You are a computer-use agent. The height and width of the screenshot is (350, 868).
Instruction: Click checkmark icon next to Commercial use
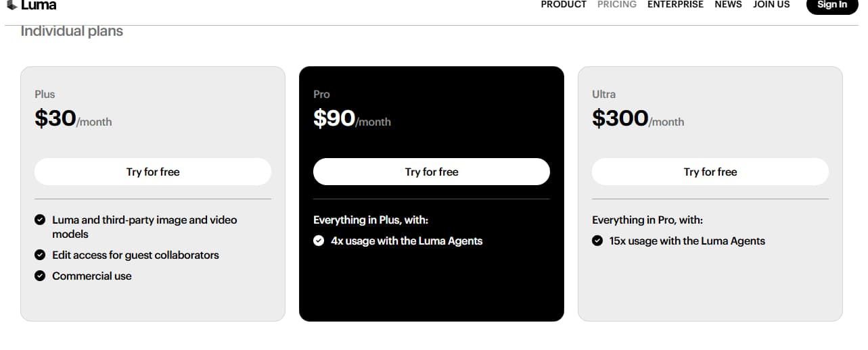tap(40, 276)
